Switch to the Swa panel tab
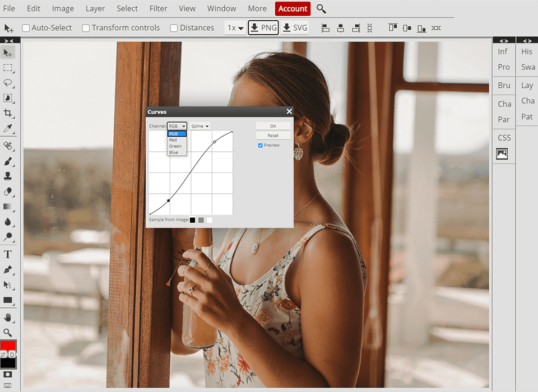This screenshot has width=538, height=392. click(527, 67)
